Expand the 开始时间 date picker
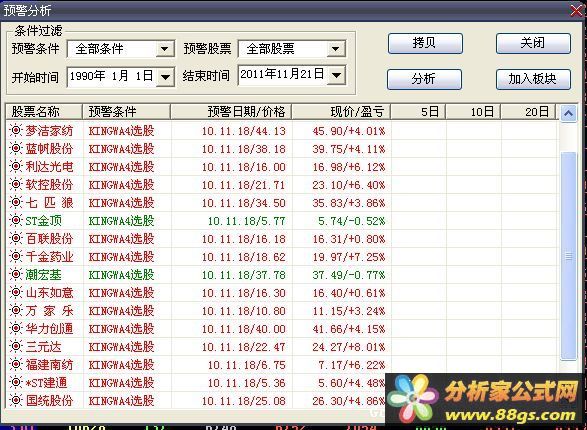The image size is (587, 430). pos(165,77)
